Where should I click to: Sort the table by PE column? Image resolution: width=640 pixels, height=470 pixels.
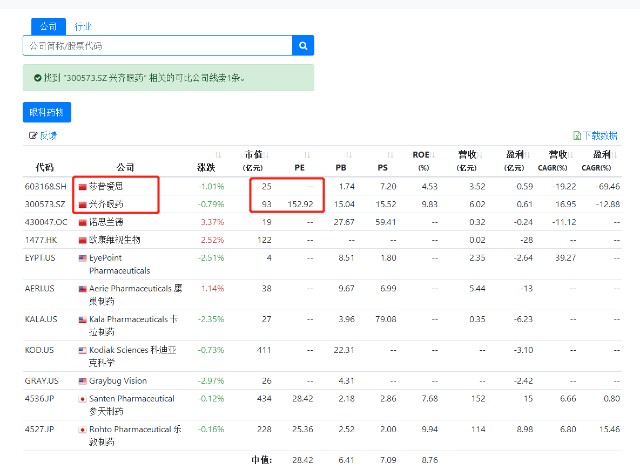pos(307,155)
